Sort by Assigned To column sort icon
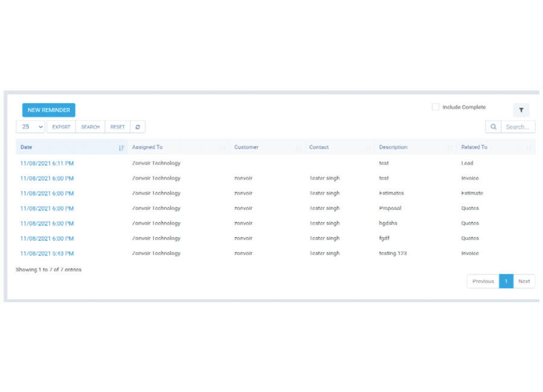 tap(223, 148)
